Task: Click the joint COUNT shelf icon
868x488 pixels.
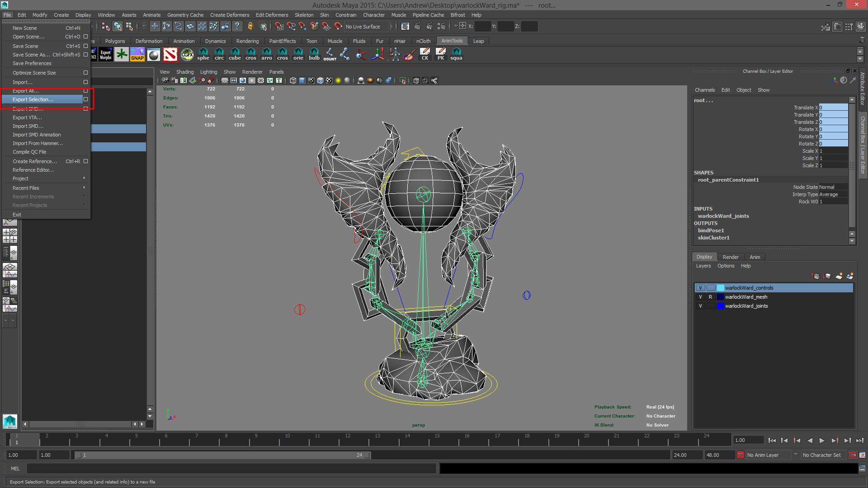Action: [330, 55]
